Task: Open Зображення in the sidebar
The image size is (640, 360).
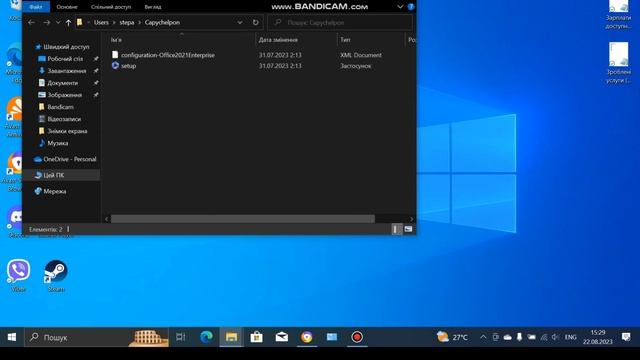Action: tap(64, 95)
